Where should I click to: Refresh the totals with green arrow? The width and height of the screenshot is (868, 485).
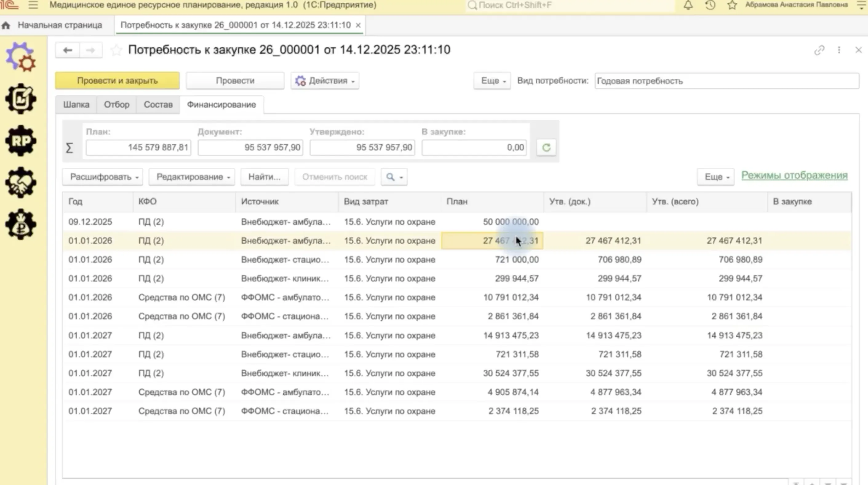tap(546, 148)
